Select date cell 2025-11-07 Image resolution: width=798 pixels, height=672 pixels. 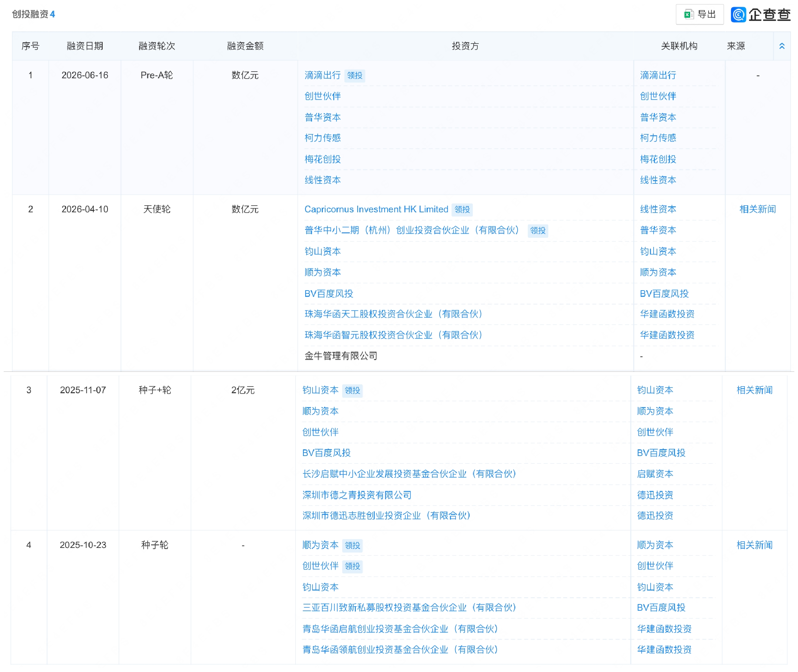click(83, 390)
